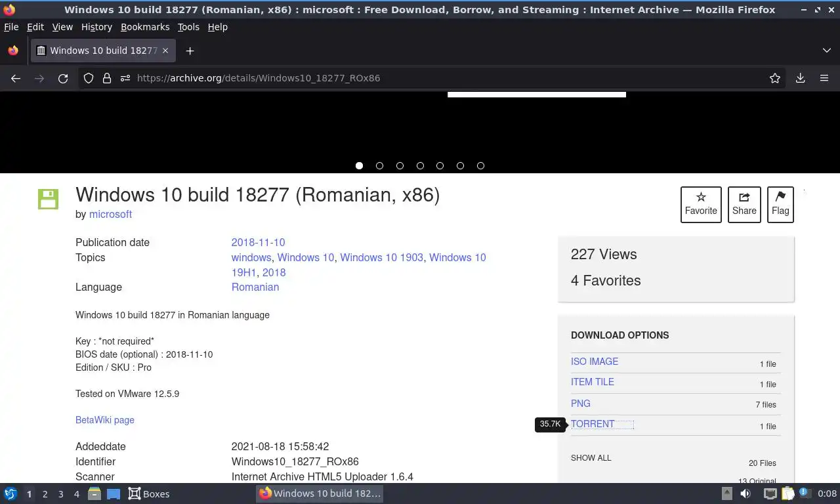Screen dimensions: 840x504
Task: Click the removable media tray icon
Action: pyautogui.click(x=727, y=493)
